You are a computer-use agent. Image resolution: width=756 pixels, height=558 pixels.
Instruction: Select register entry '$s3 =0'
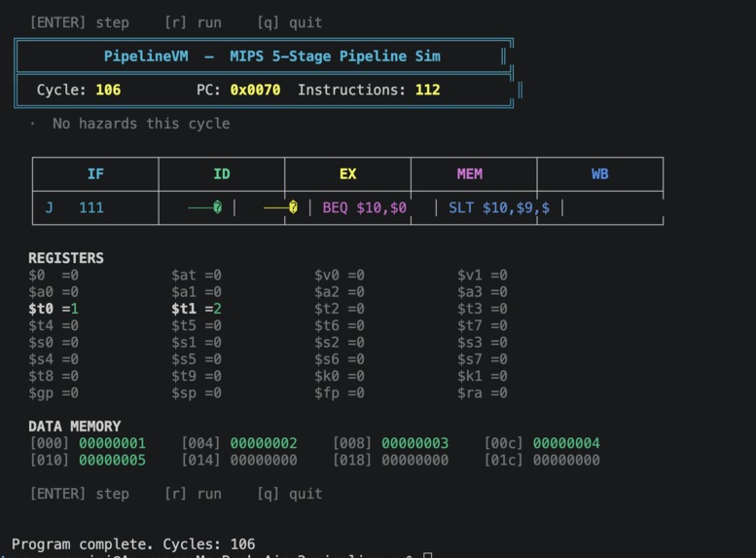coord(483,343)
